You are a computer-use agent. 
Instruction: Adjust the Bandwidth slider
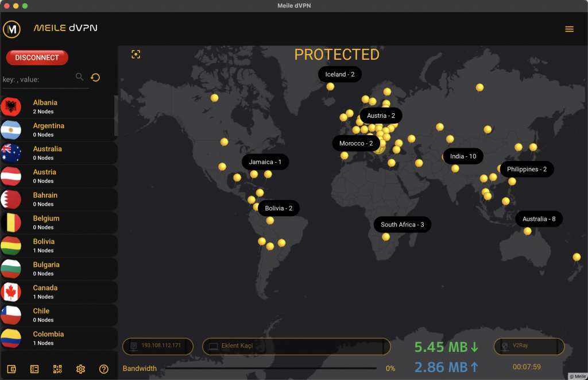click(x=270, y=369)
